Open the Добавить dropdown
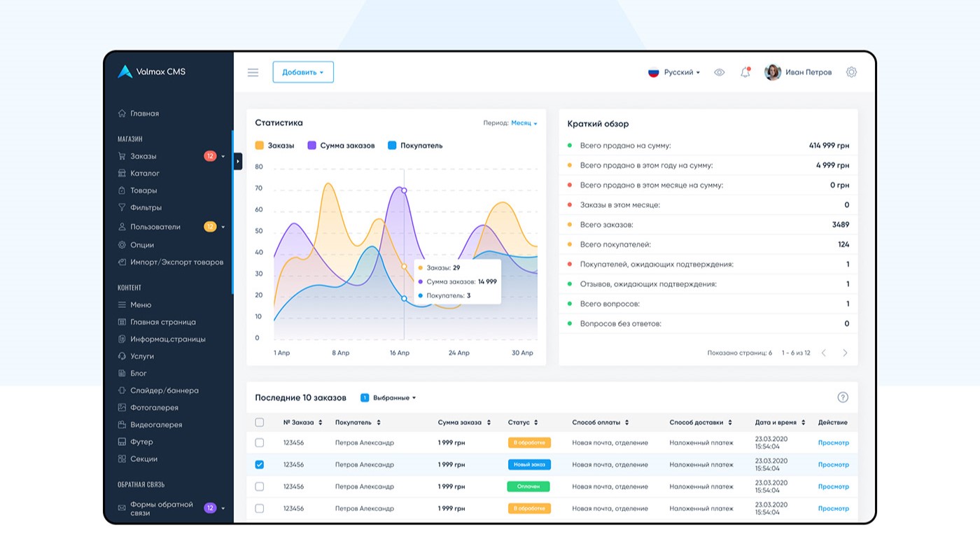980x560 pixels. tap(302, 72)
